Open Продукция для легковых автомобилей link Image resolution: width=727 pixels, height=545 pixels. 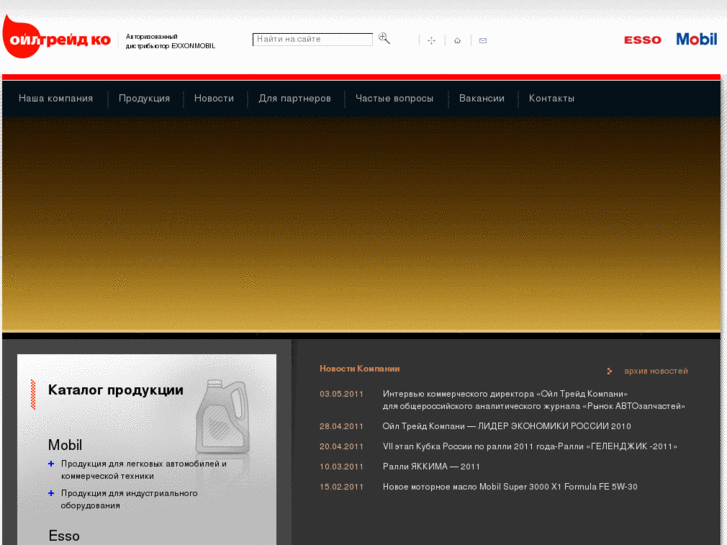click(x=144, y=470)
